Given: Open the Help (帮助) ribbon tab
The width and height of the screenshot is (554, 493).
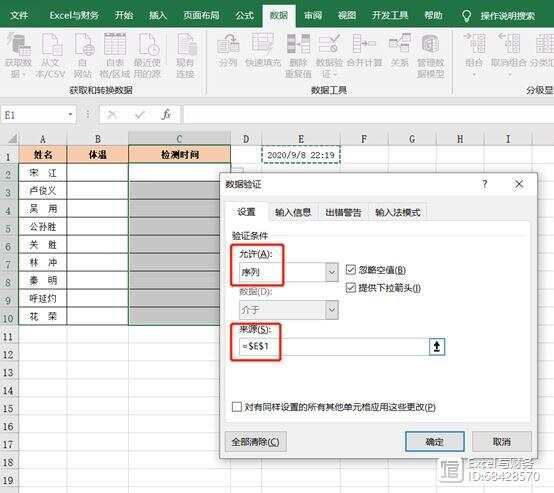Looking at the screenshot, I should tap(433, 15).
